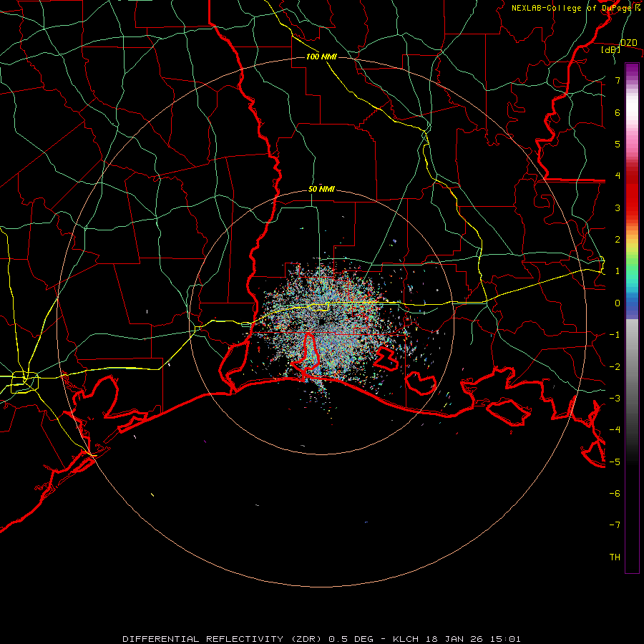Select the -5 value on the color scale
This screenshot has width=644, height=644.
[615, 462]
